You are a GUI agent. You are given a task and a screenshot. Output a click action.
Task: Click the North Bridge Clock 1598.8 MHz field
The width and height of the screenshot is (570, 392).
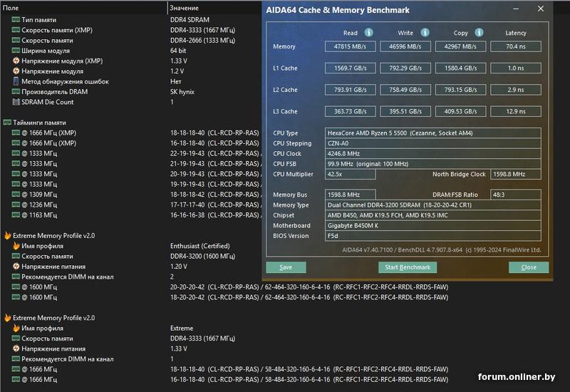click(x=515, y=174)
